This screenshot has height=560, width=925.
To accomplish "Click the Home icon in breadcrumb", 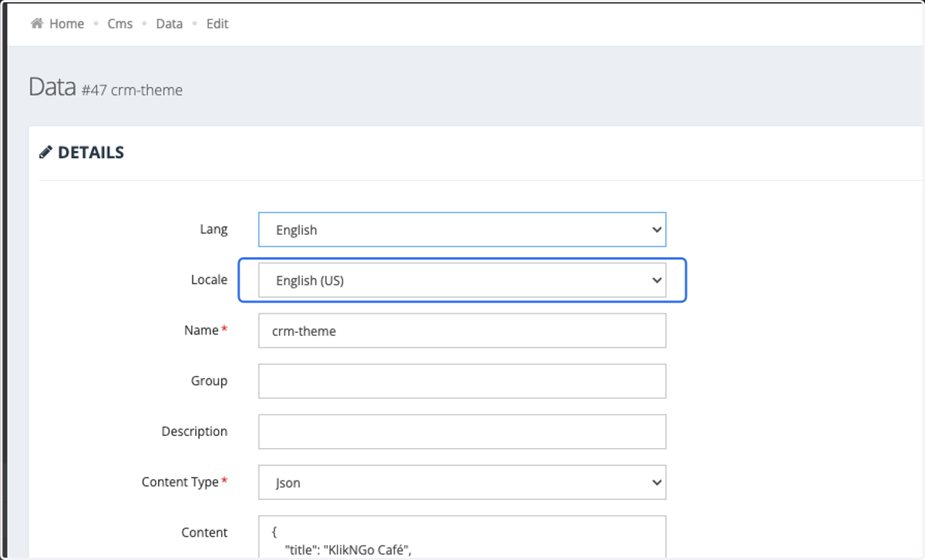I will click(x=36, y=24).
